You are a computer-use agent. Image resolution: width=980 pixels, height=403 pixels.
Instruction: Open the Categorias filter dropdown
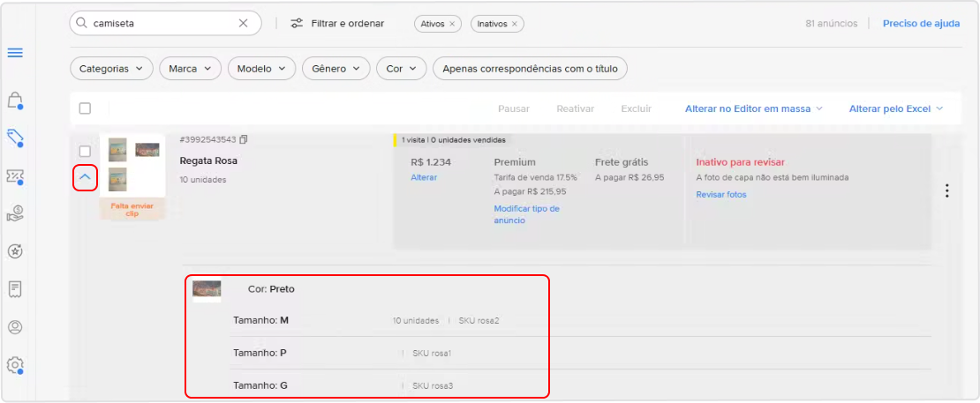click(111, 69)
